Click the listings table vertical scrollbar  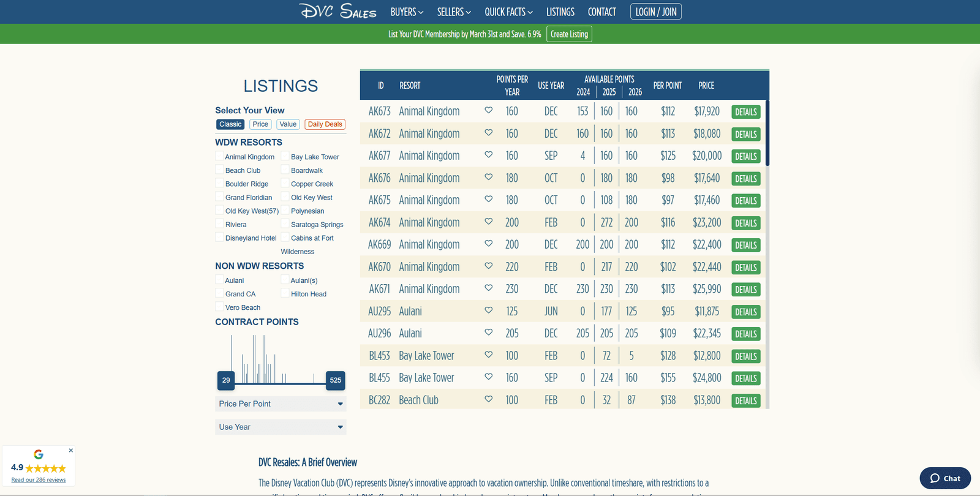(x=767, y=133)
